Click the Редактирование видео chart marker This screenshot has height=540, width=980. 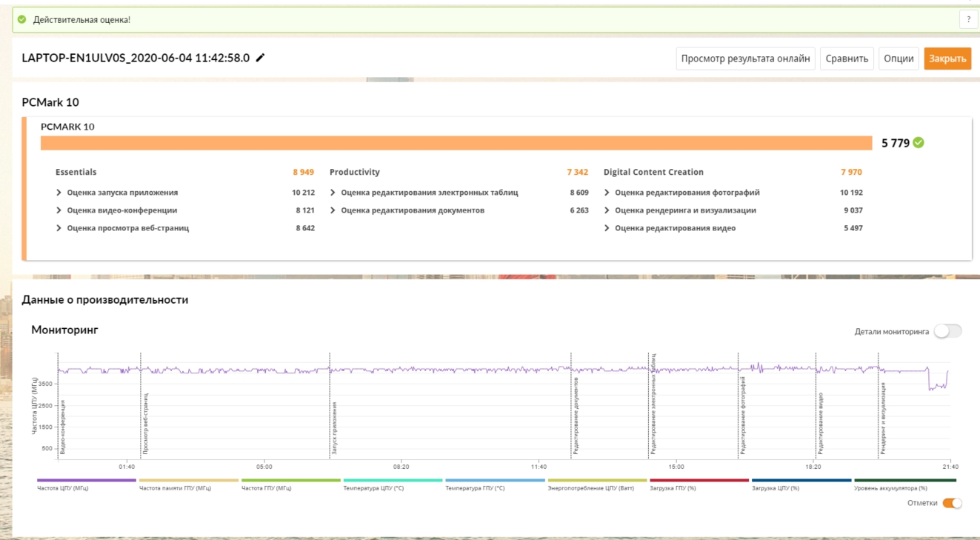point(821,424)
